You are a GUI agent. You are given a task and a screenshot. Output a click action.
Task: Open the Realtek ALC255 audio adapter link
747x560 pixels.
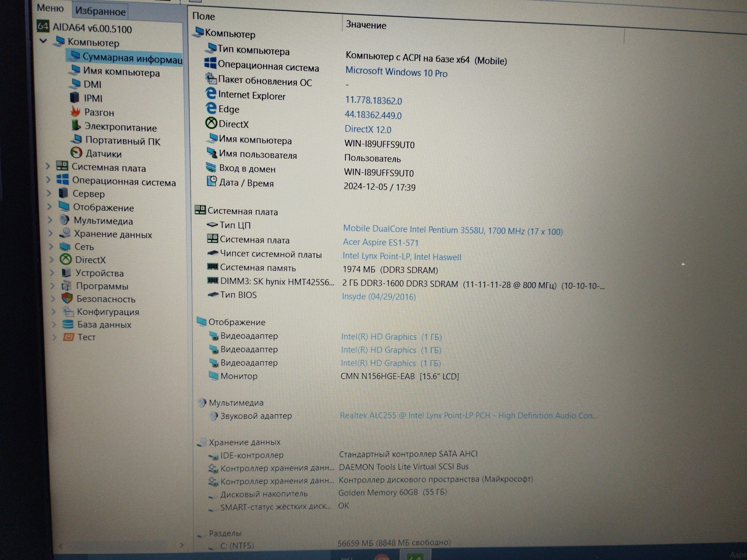click(x=468, y=415)
